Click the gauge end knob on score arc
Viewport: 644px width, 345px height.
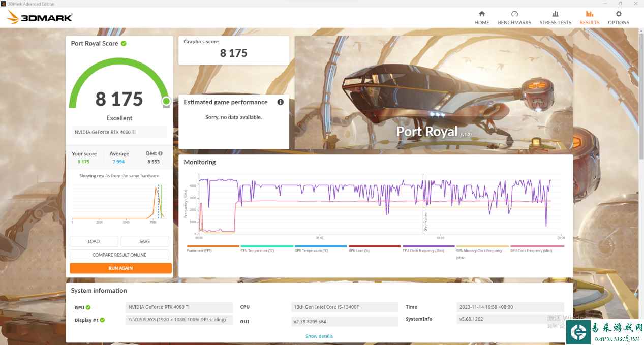click(x=166, y=102)
